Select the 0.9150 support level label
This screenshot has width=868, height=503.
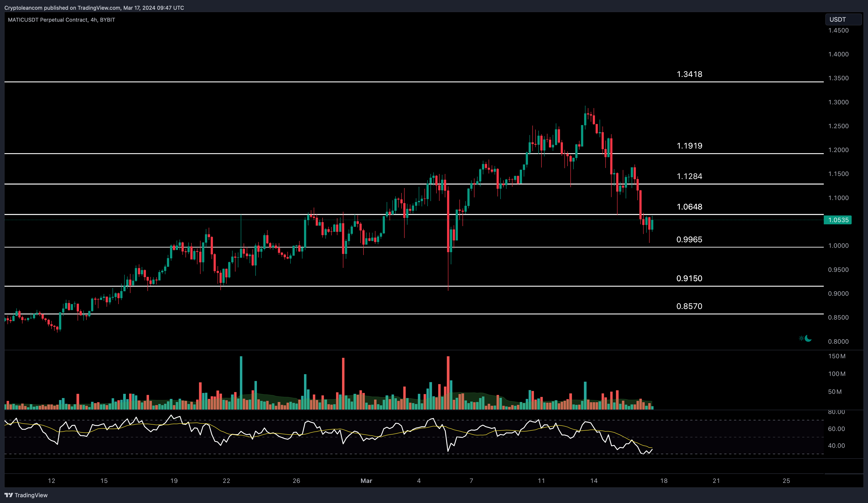click(689, 278)
